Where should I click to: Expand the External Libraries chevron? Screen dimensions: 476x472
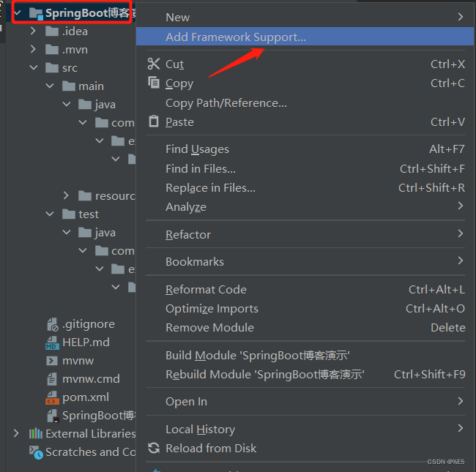(x=16, y=433)
